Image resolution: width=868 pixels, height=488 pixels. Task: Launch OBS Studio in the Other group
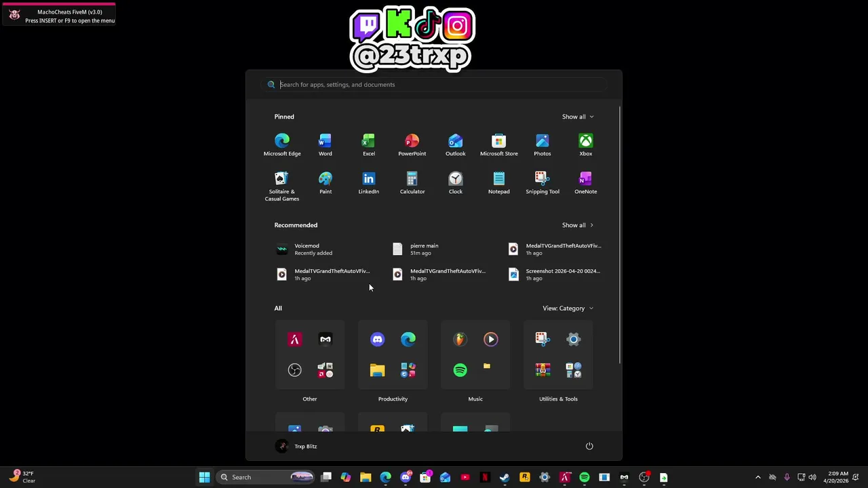pyautogui.click(x=295, y=370)
